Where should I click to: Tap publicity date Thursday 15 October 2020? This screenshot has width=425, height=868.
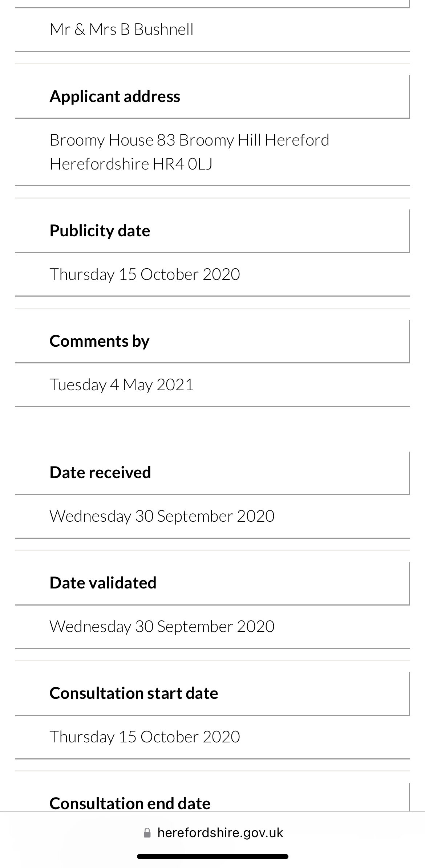coord(145,274)
